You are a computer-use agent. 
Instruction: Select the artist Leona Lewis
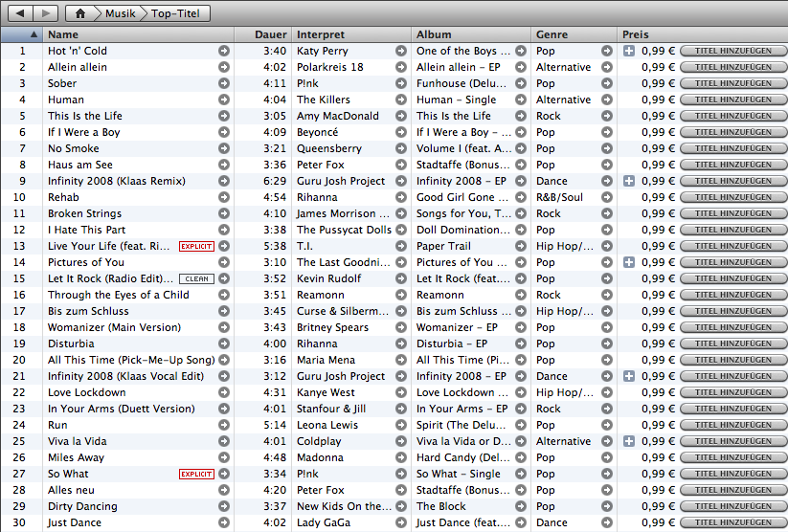click(x=327, y=425)
